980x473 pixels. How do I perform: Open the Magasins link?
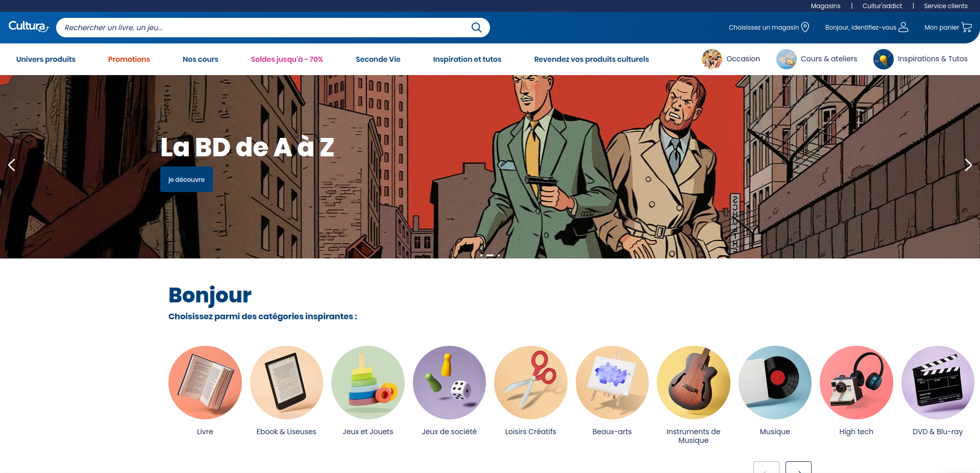(825, 6)
